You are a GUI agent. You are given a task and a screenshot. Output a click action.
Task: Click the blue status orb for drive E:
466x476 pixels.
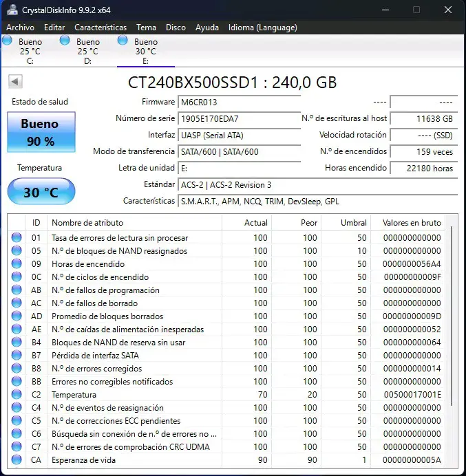[x=123, y=41]
